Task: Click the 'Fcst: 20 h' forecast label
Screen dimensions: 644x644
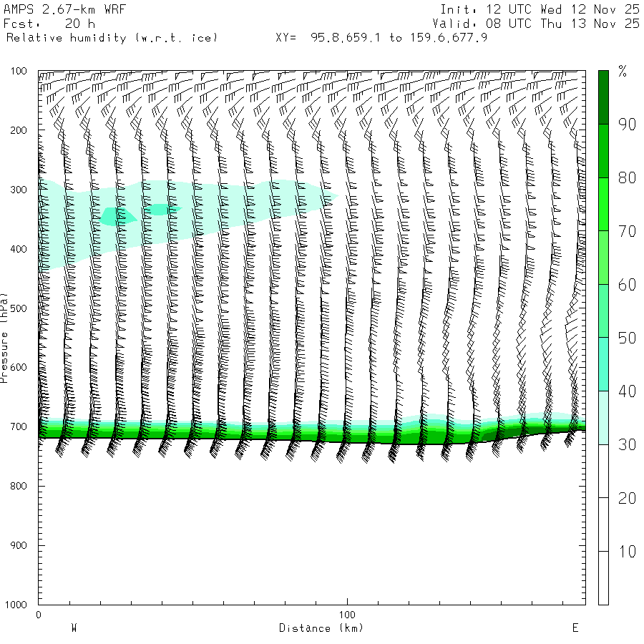Action: [49, 24]
